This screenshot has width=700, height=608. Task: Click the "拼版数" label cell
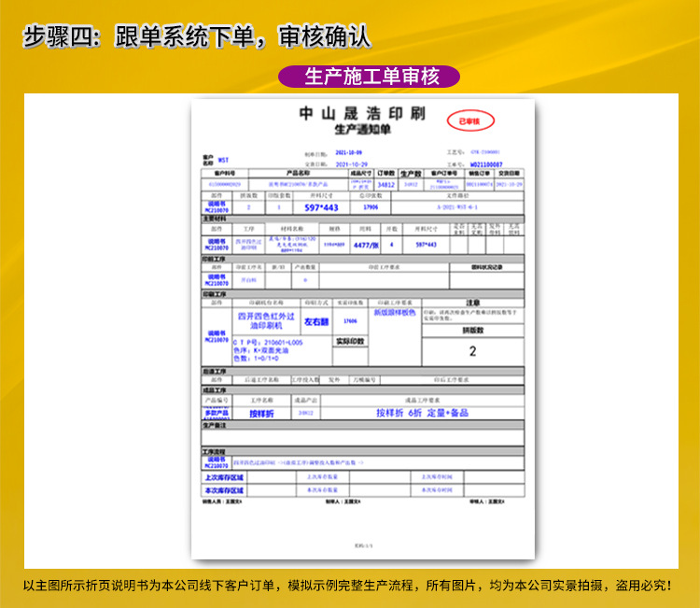473,331
